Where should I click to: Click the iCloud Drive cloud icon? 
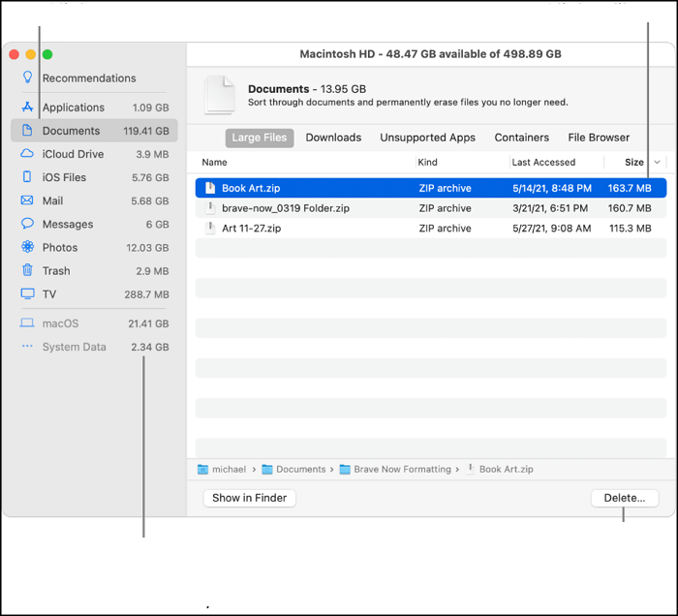pos(27,154)
